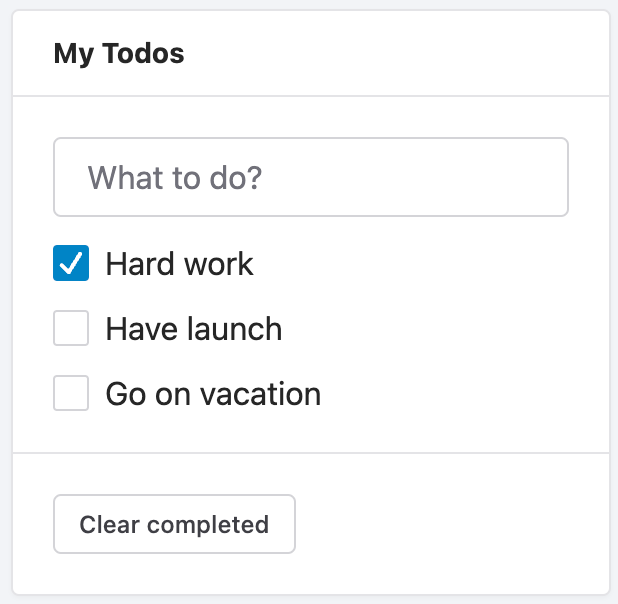Toggle the completed Hard work todo item
This screenshot has height=604, width=618.
[x=71, y=264]
